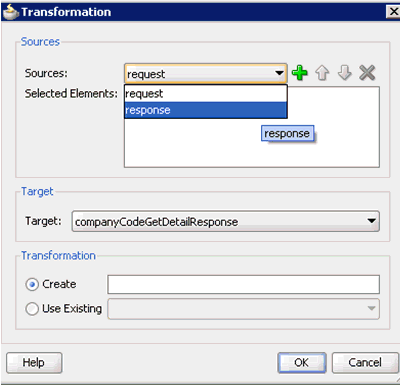Click the Help button
Screen dimensions: 401x385
coord(34,362)
